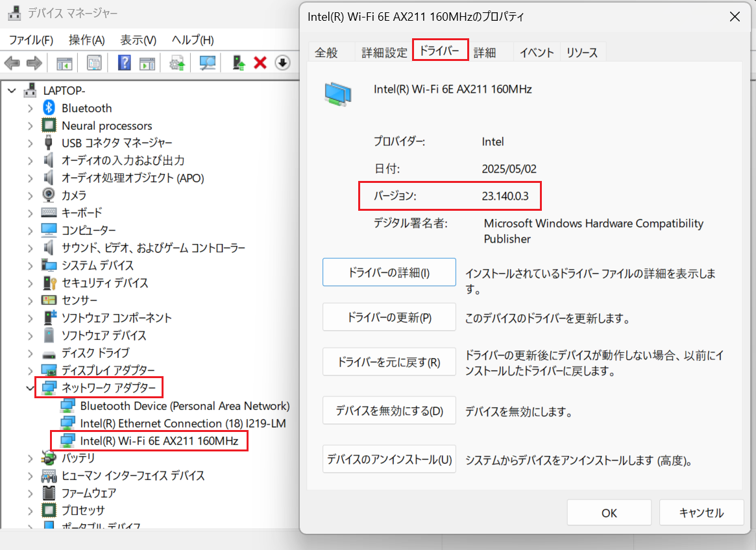Click the ドライバーの詳細(I) button
This screenshot has width=756, height=550.
[x=389, y=272]
